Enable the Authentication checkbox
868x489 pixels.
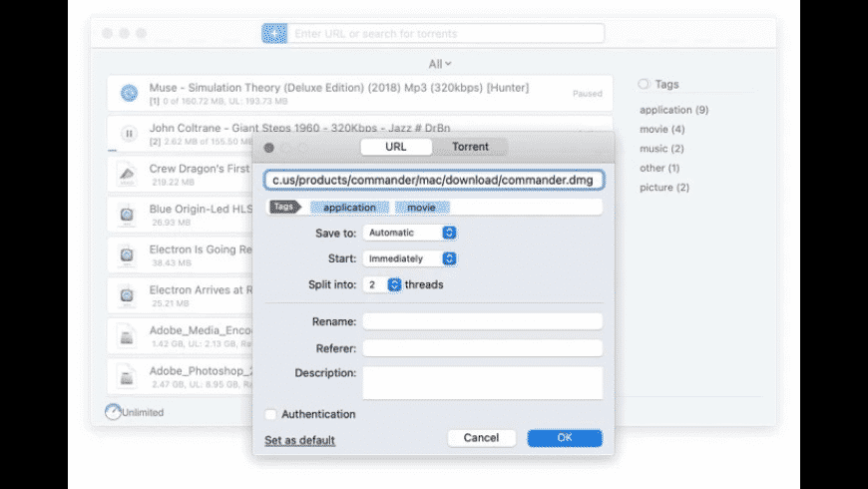coord(270,414)
